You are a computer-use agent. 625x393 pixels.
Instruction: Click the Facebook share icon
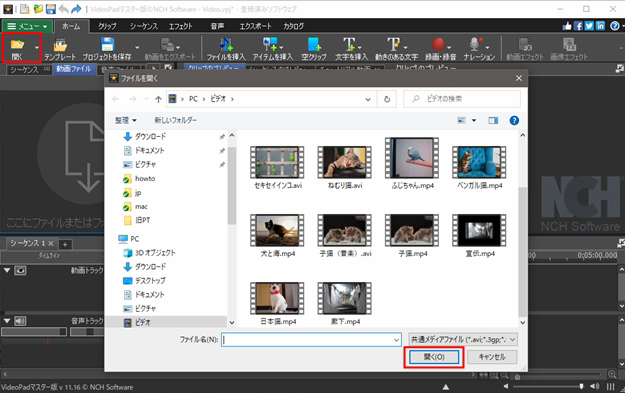pyautogui.click(x=578, y=26)
